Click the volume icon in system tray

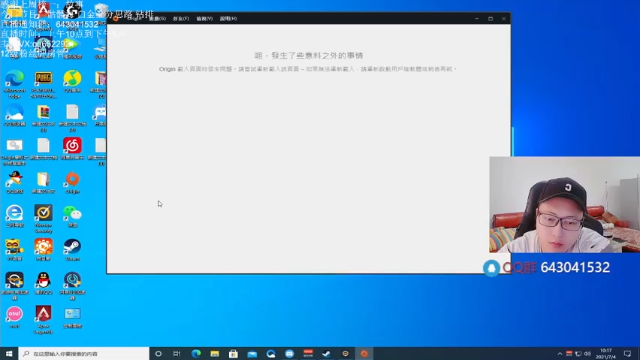(587, 353)
